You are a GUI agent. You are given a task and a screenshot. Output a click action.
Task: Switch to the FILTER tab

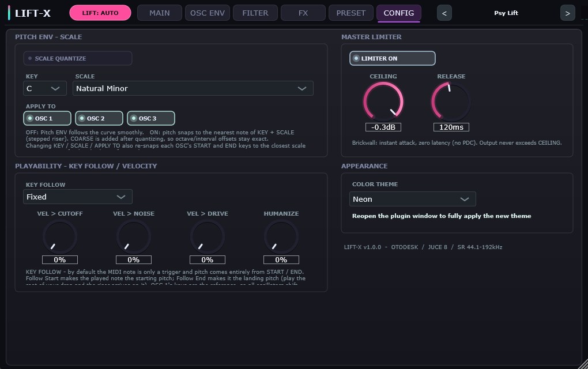click(x=255, y=13)
